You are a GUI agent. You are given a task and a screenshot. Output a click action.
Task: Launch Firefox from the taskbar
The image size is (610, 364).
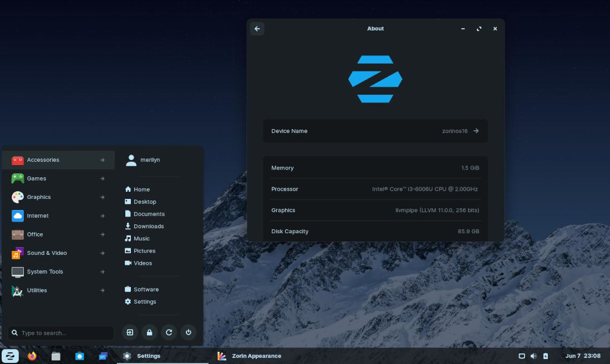coord(32,356)
